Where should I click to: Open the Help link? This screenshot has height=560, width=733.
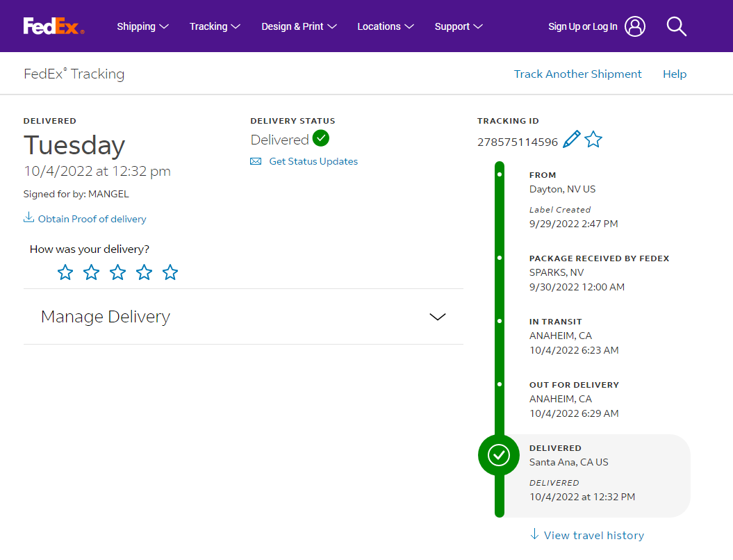pos(675,74)
